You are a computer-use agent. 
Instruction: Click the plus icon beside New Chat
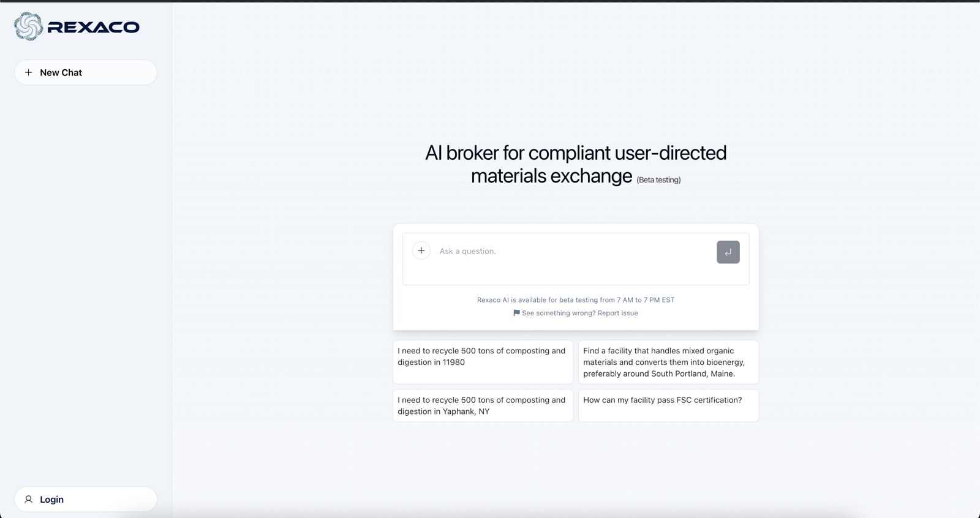(x=28, y=72)
